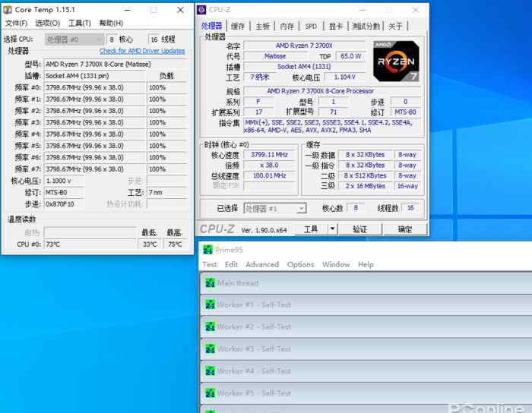Expand the 工具 button dropdown arrow
The image size is (532, 413).
click(333, 229)
